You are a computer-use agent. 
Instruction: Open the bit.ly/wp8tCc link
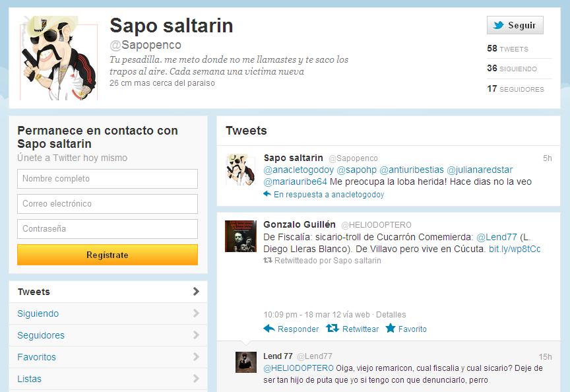(x=515, y=249)
